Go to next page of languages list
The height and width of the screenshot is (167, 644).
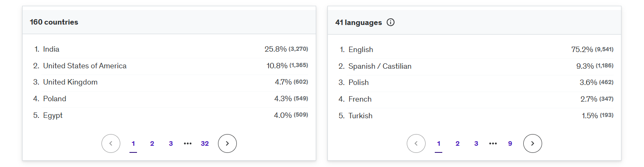[532, 144]
